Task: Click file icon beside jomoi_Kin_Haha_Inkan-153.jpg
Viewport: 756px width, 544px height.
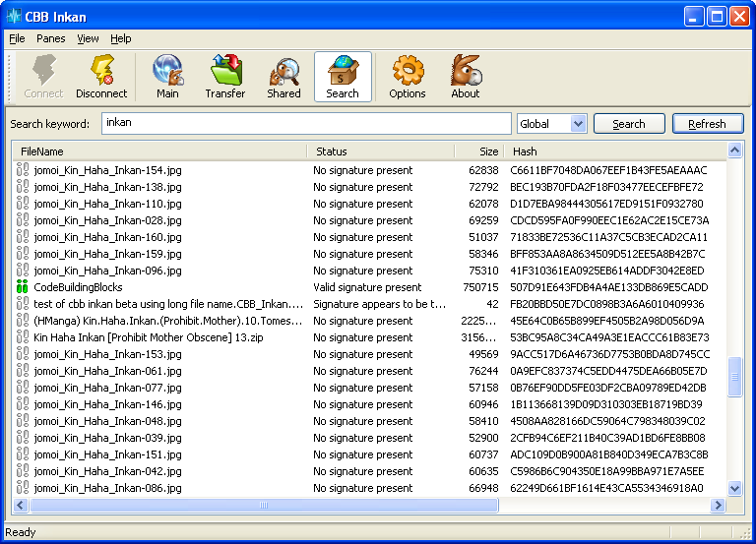Action: (23, 354)
